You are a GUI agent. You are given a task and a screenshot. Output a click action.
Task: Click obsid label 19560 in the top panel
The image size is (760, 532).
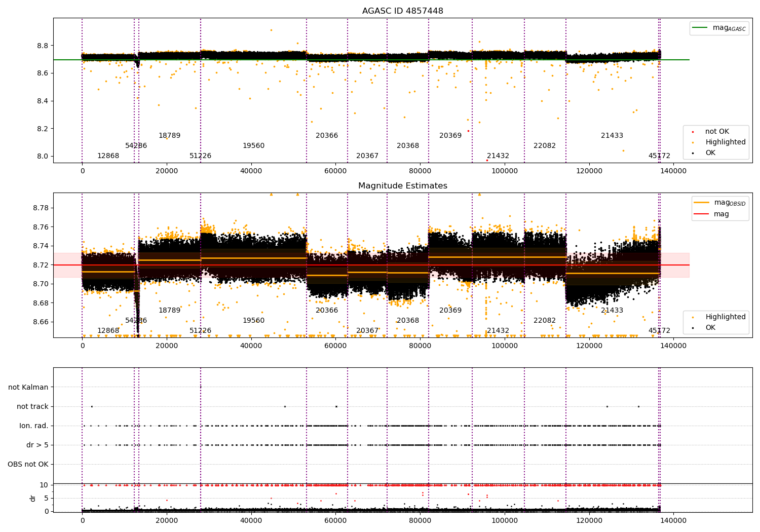[x=253, y=146]
